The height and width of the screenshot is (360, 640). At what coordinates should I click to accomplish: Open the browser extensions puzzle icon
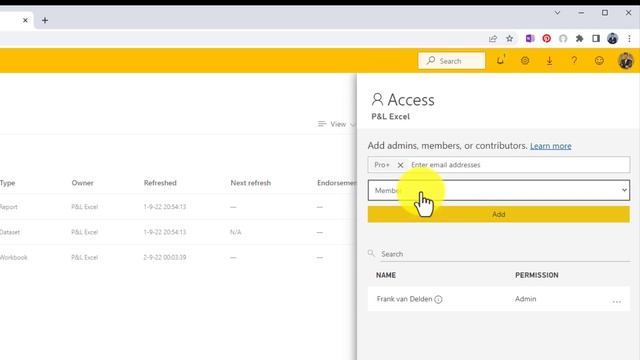579,39
